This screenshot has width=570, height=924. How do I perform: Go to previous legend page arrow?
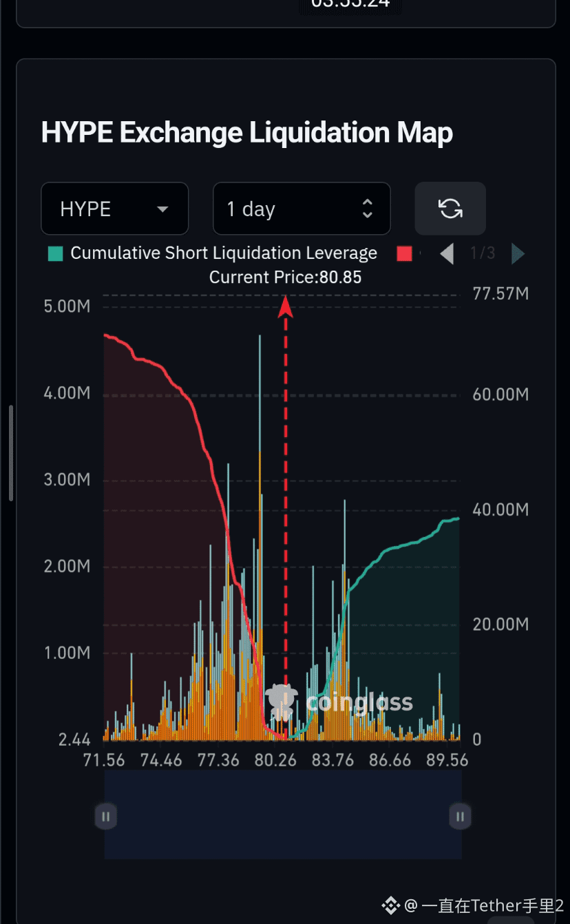[447, 253]
